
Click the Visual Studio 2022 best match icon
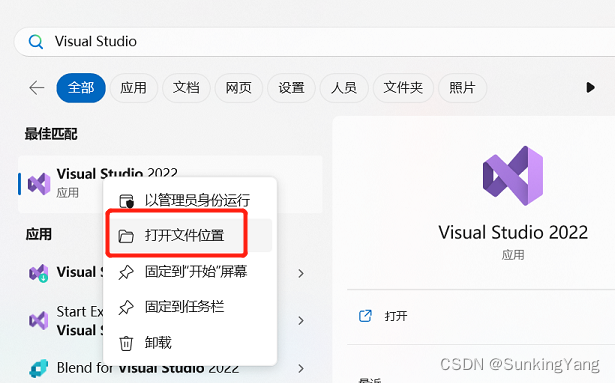pos(39,184)
